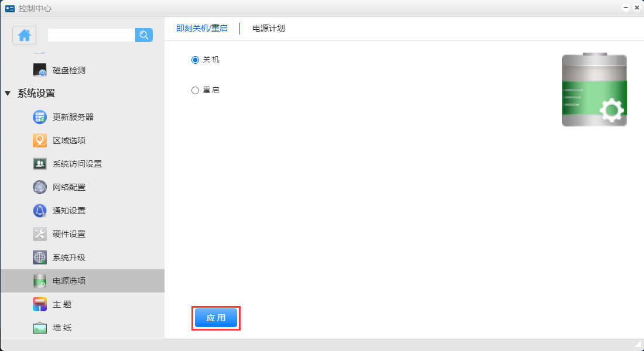Select the 区域选项 region icon

[40, 140]
